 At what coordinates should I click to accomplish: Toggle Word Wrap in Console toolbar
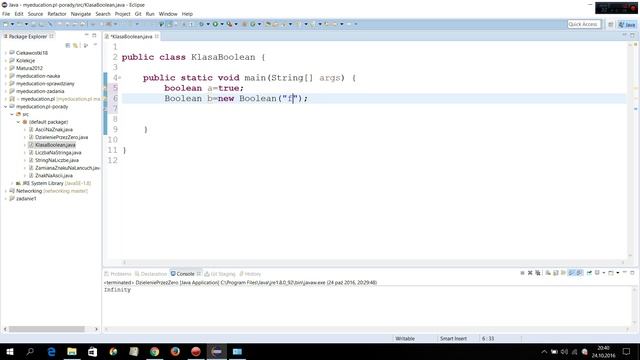(x=563, y=273)
